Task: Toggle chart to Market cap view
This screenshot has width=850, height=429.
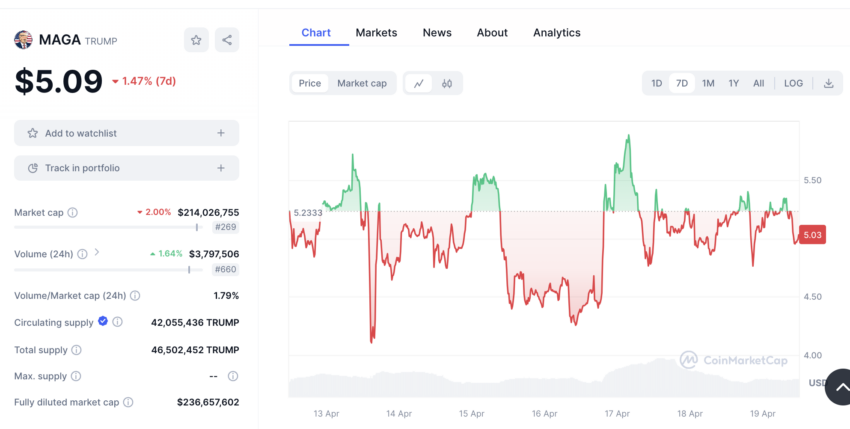Action: pos(362,84)
